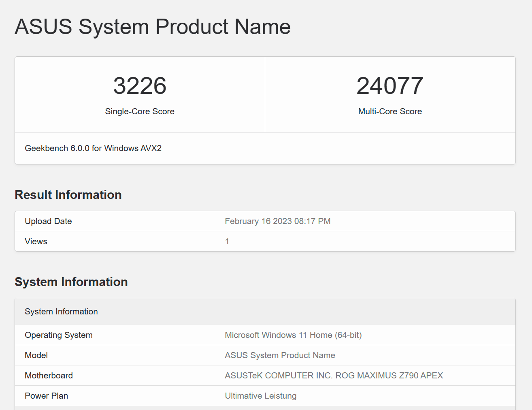
Task: Select the multi-core score value 24077
Action: [390, 86]
